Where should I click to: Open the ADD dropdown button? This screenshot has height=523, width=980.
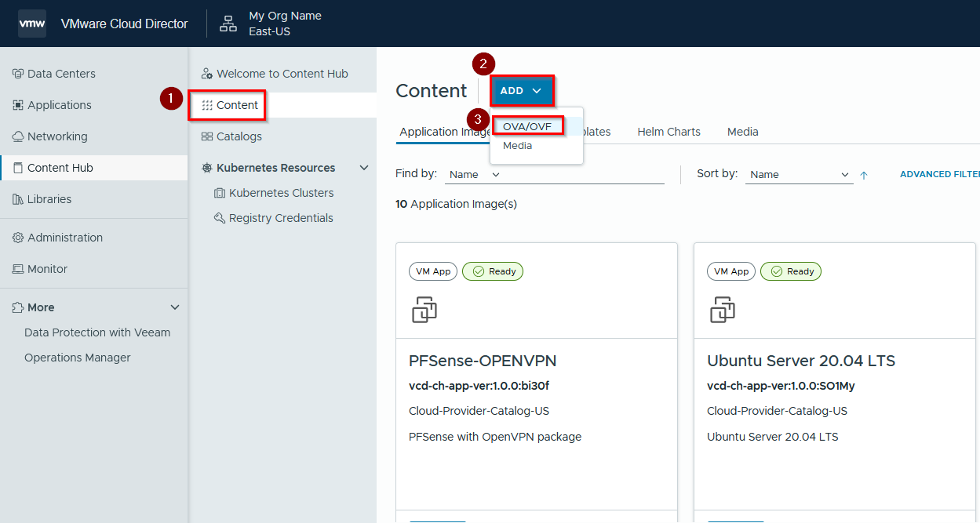tap(523, 91)
